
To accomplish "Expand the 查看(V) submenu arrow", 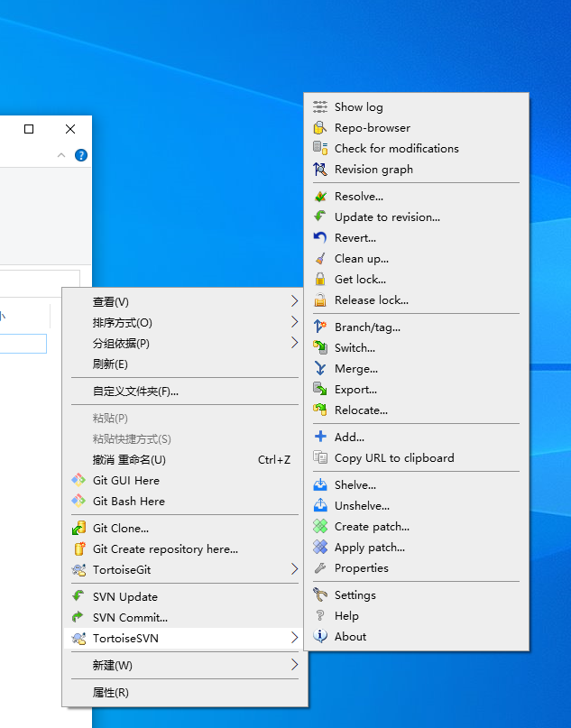I will (294, 301).
